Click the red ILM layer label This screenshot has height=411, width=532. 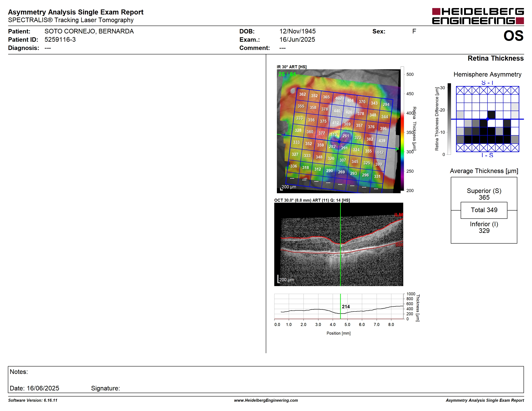tap(399, 215)
